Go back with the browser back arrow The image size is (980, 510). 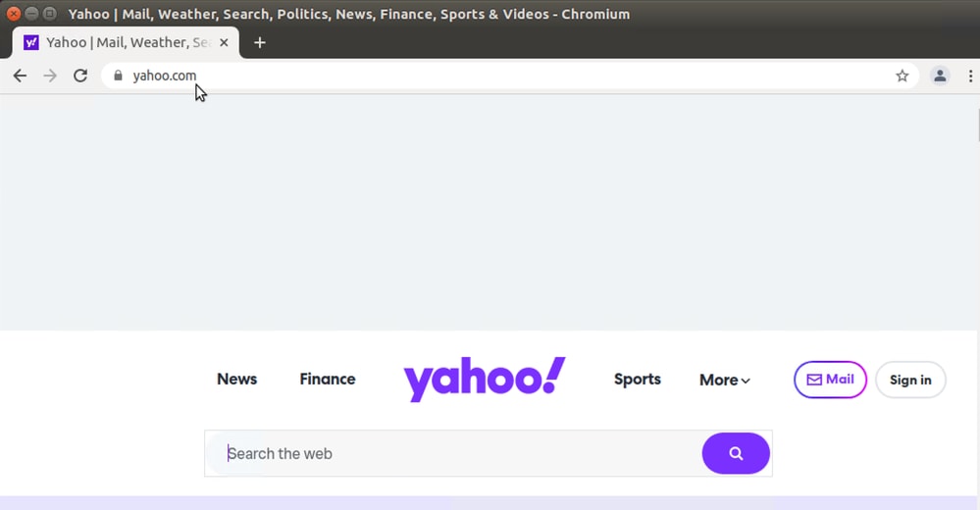point(20,76)
